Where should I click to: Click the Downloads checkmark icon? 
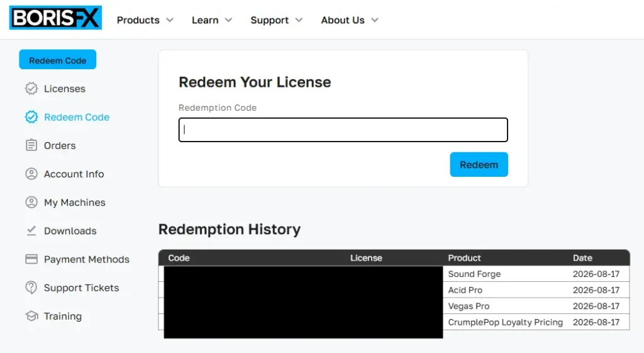pyautogui.click(x=31, y=230)
